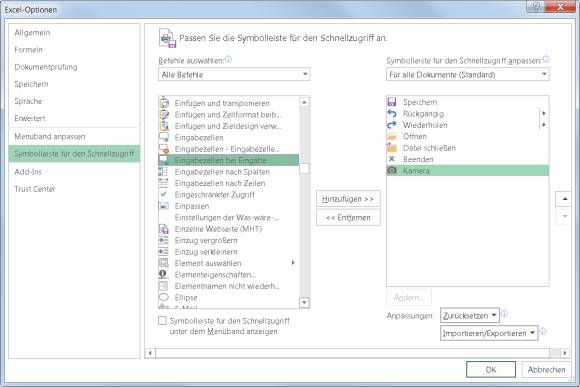Select Einstellungen der Was-wäre-.. entry
The image size is (580, 387).
pos(228,218)
